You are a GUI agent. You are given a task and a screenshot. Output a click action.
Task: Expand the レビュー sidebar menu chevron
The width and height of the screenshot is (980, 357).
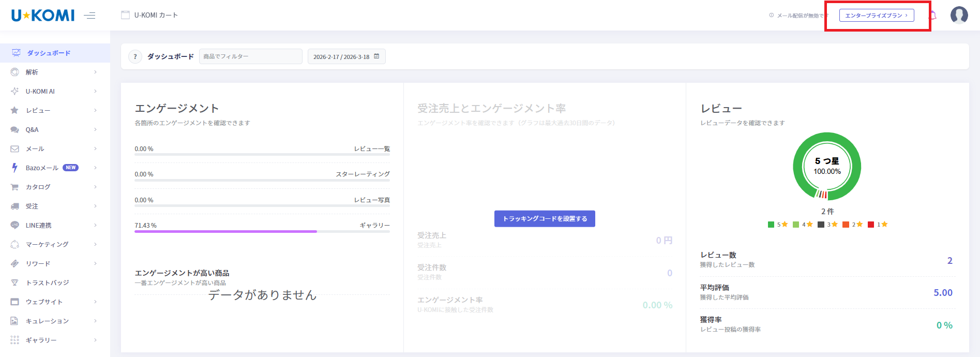95,110
